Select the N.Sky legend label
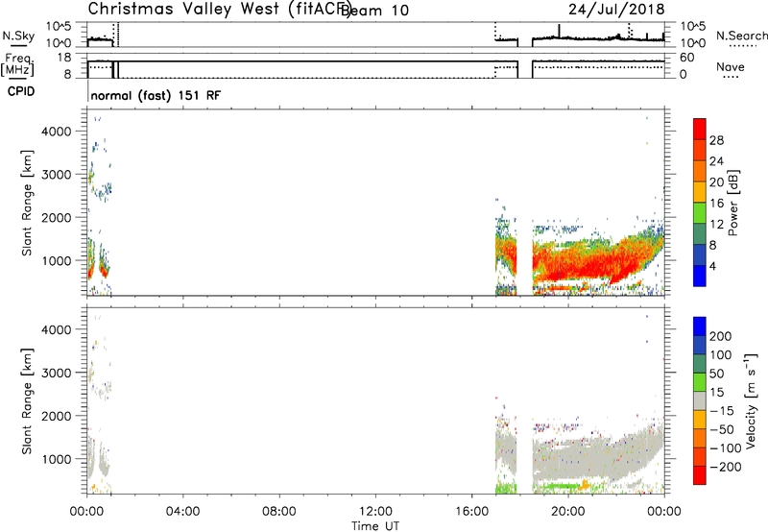This screenshot has width=768, height=532. (x=18, y=36)
